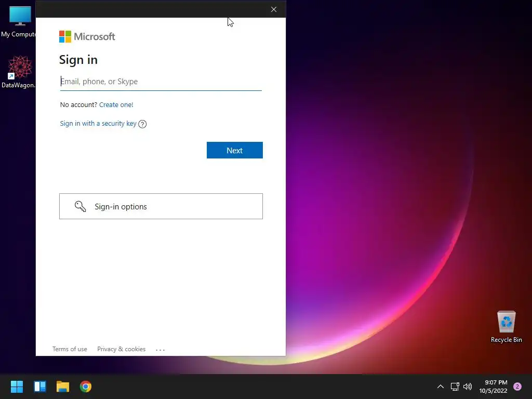Show hidden icons in system tray
The image size is (532, 399).
pyautogui.click(x=441, y=387)
